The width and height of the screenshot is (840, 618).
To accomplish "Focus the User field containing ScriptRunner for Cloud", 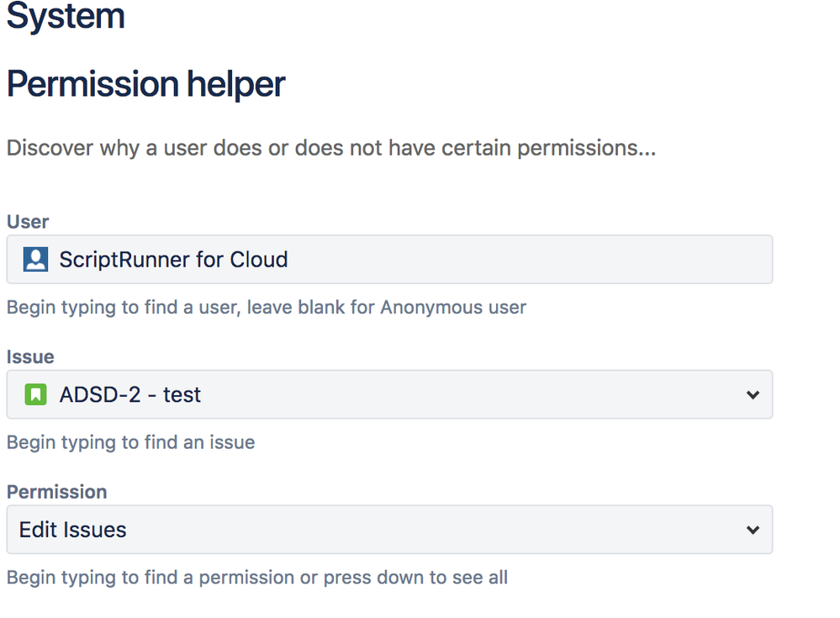I will (x=389, y=259).
